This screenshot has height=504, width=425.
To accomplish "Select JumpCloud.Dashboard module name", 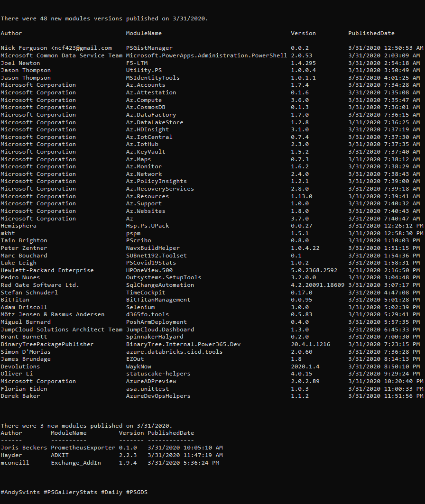I will point(160,330).
